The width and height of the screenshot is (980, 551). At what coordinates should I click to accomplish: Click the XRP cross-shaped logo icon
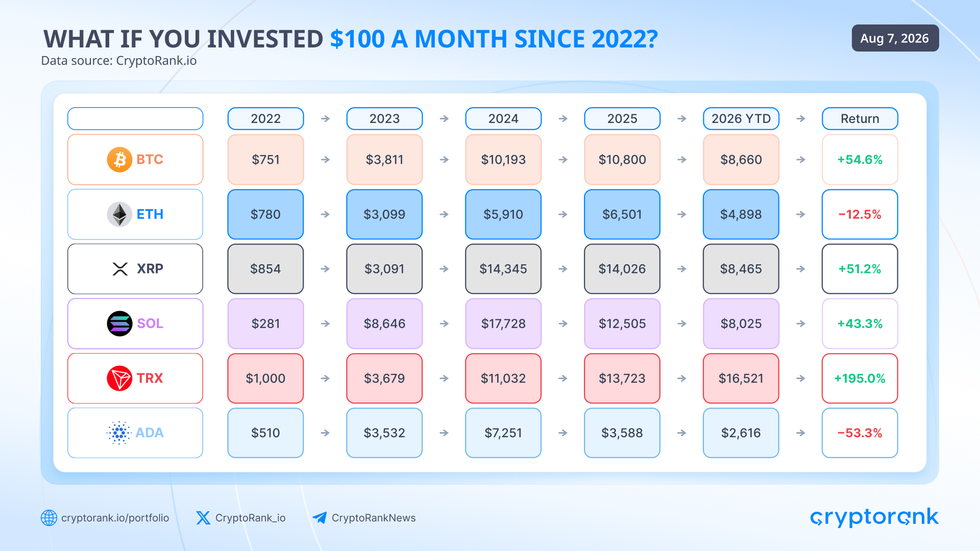[x=120, y=269]
